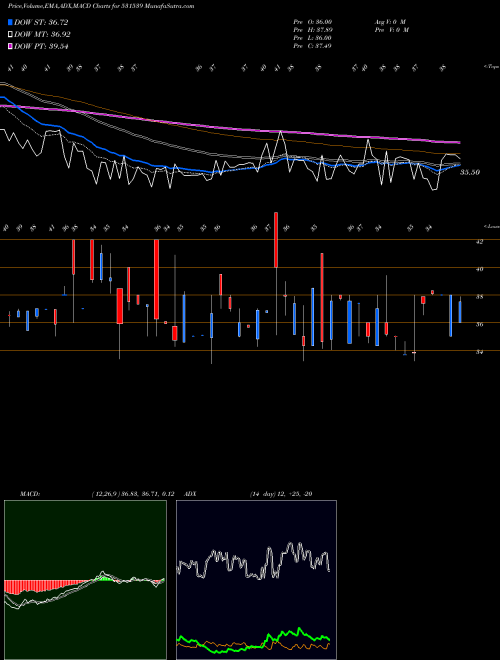Click the 36 price axis label
The width and height of the screenshot is (500, 660).
point(479,325)
